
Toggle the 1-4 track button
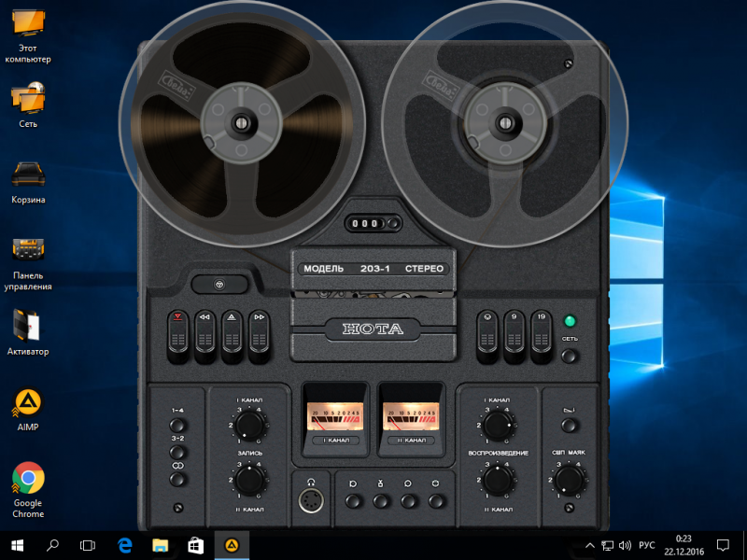click(176, 425)
